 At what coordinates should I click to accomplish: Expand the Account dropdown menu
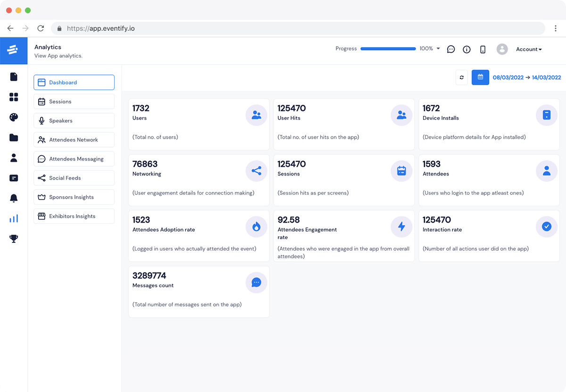(529, 49)
